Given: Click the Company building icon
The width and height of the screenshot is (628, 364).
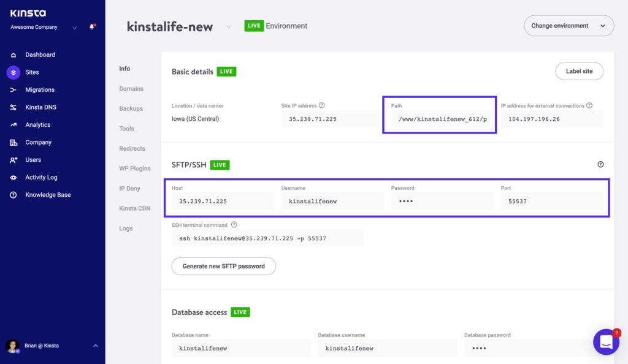Looking at the screenshot, I should coord(13,142).
